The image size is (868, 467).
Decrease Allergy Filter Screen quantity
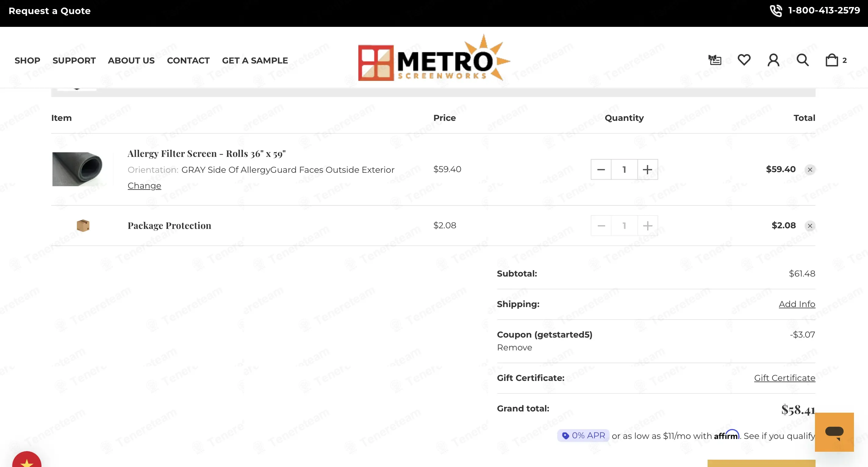[x=601, y=170]
